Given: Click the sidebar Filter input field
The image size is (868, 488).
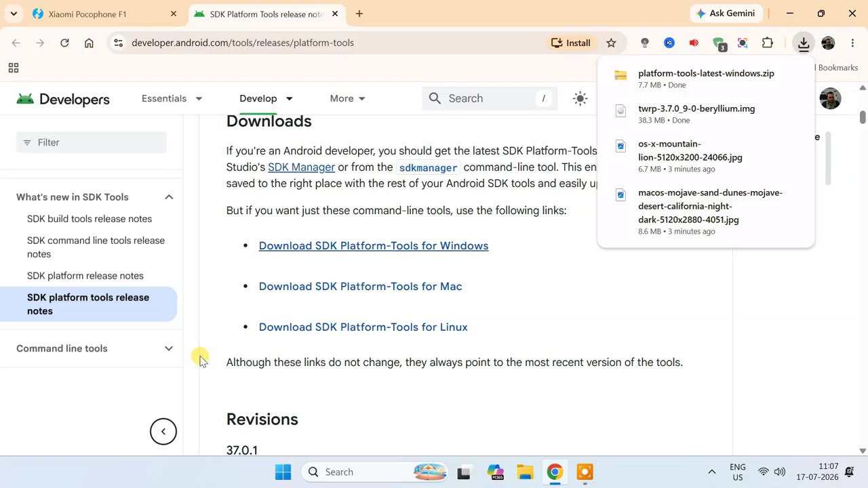Looking at the screenshot, I should click(91, 142).
